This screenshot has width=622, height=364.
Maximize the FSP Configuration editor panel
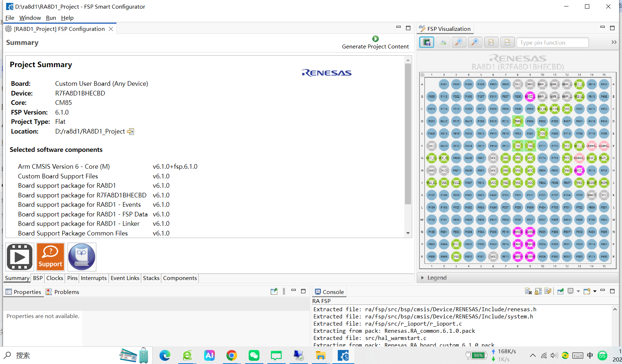pos(408,28)
